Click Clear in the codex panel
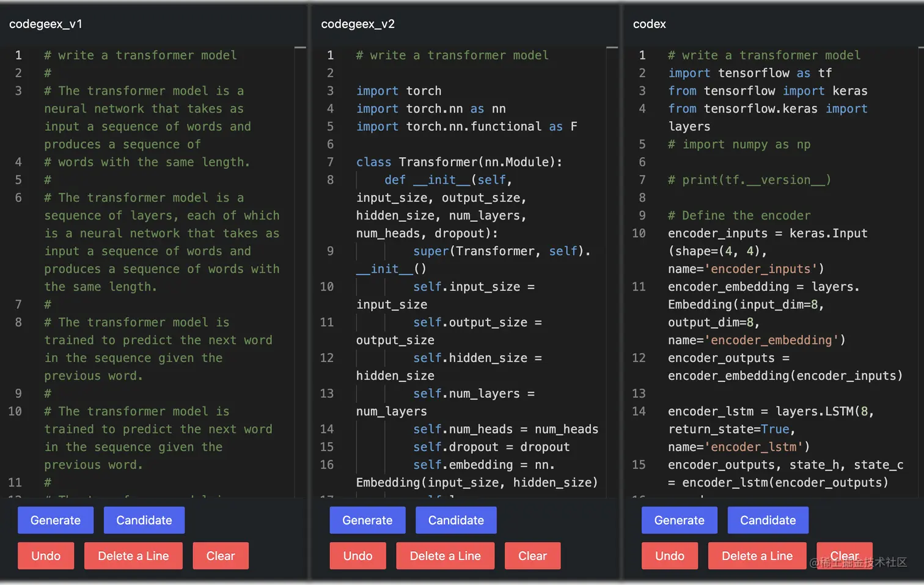This screenshot has width=924, height=585. (x=845, y=556)
